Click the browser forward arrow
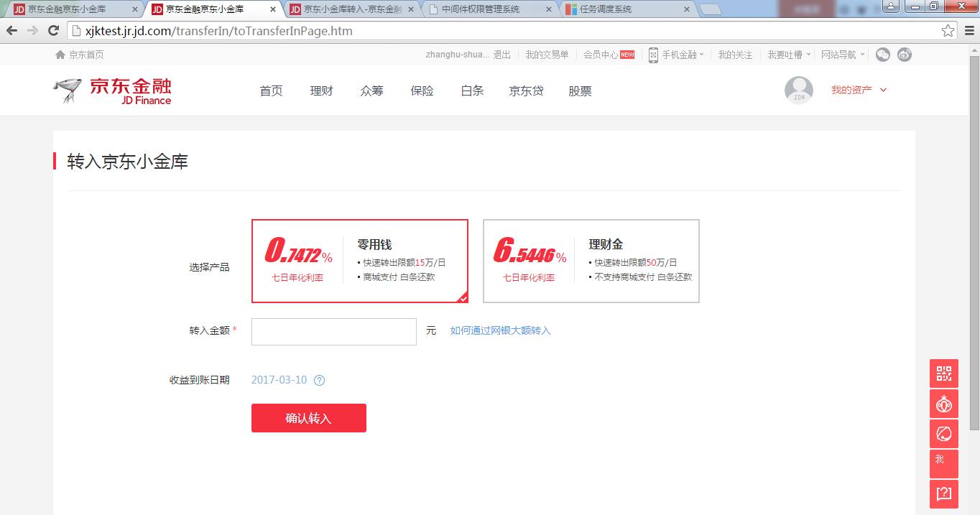 point(32,31)
